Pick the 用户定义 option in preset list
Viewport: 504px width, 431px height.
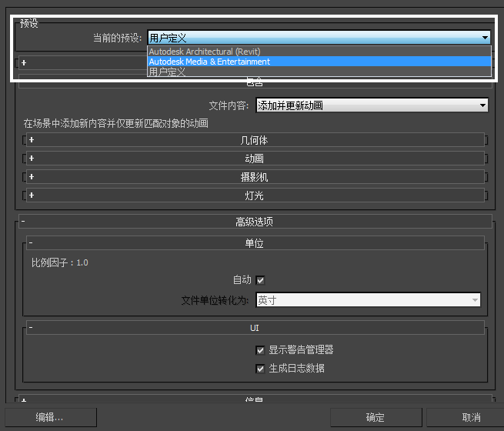pos(319,72)
